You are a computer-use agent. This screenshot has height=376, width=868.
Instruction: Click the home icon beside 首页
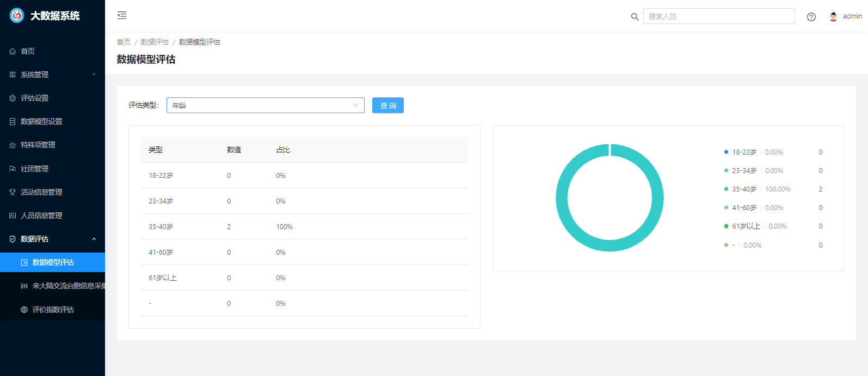13,51
